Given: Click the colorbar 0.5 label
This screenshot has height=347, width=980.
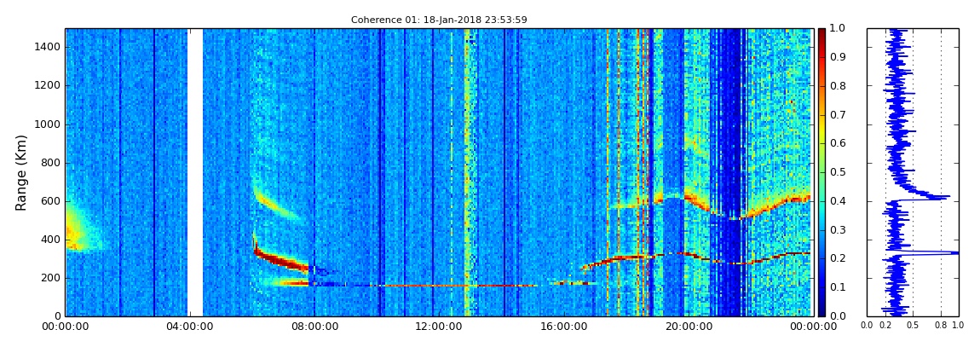Looking at the screenshot, I should coord(836,172).
